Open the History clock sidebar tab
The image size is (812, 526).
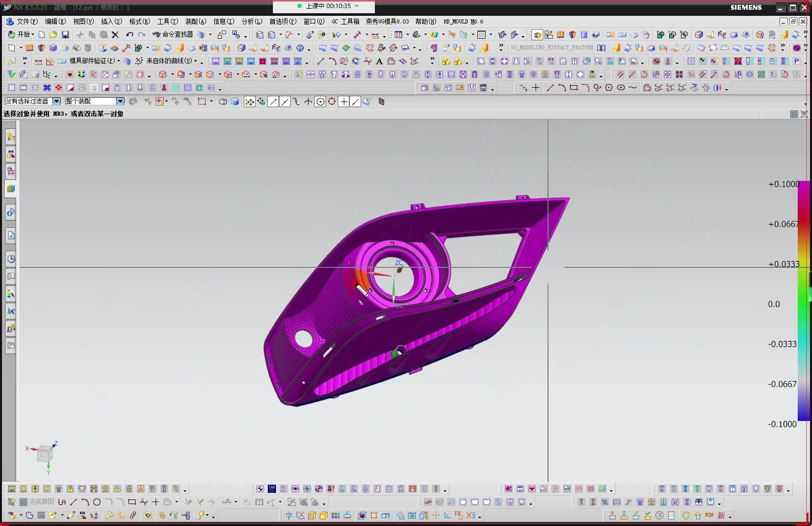(11, 259)
